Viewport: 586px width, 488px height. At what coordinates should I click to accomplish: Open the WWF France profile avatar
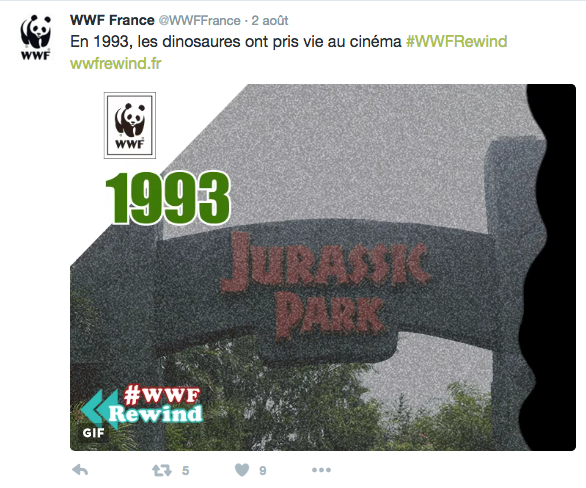36,37
